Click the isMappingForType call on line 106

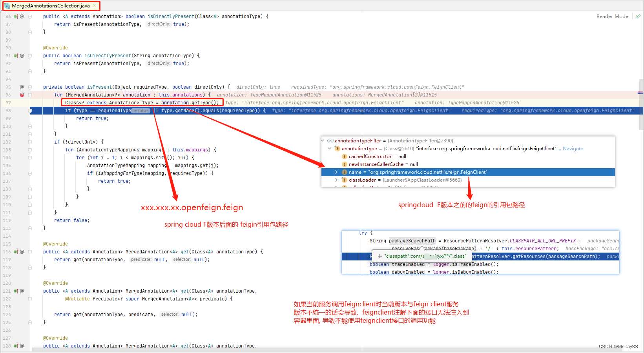pyautogui.click(x=120, y=173)
